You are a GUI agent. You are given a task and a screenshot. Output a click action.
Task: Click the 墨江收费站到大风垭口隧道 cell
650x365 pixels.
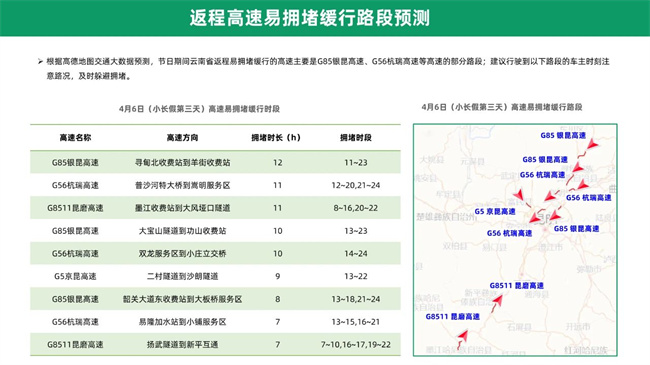tap(182, 208)
